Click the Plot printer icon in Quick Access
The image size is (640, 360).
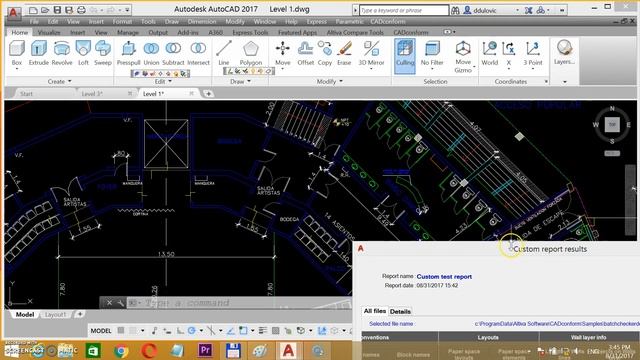click(81, 9)
